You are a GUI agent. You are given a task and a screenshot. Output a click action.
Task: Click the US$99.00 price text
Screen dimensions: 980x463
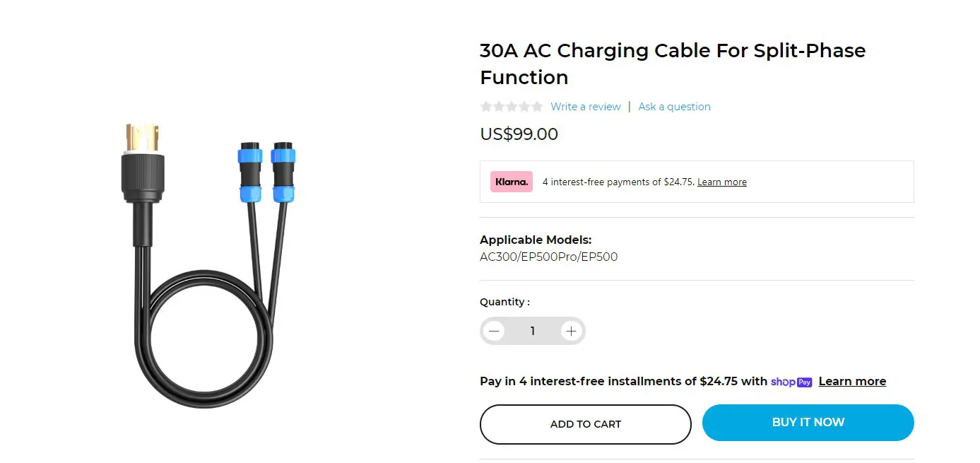(x=519, y=134)
